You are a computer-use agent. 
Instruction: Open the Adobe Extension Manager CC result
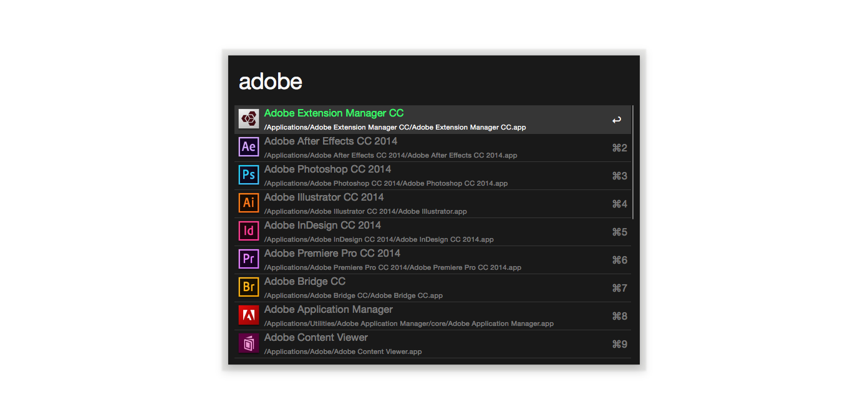[433, 120]
